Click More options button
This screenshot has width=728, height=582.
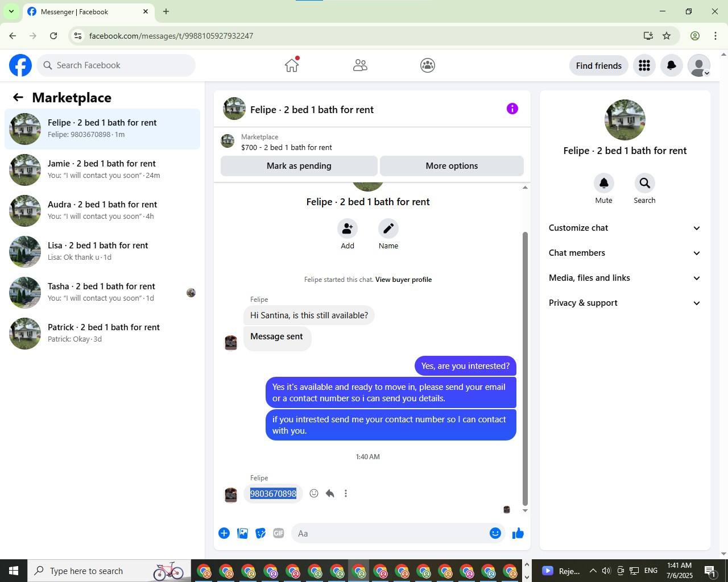pyautogui.click(x=452, y=166)
